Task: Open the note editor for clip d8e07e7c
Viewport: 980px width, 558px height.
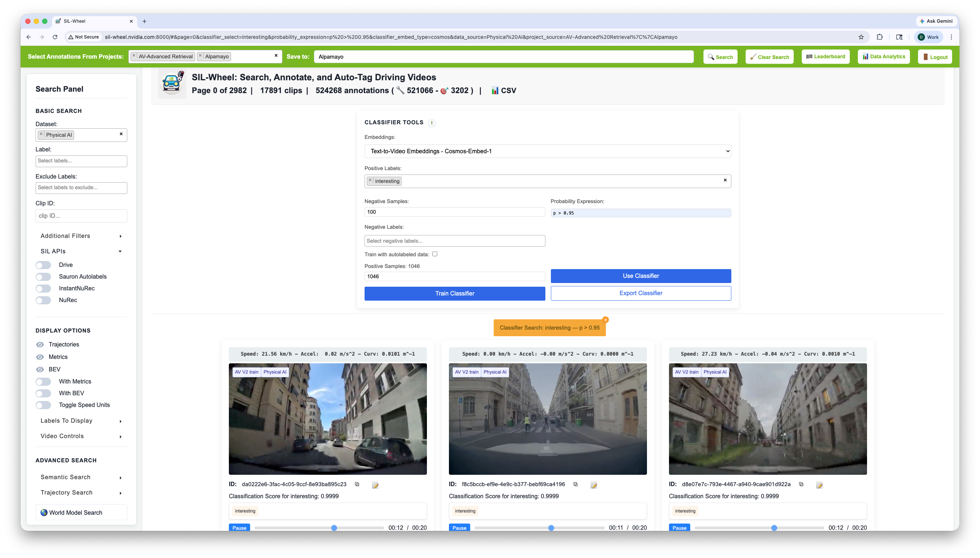Action: (819, 485)
